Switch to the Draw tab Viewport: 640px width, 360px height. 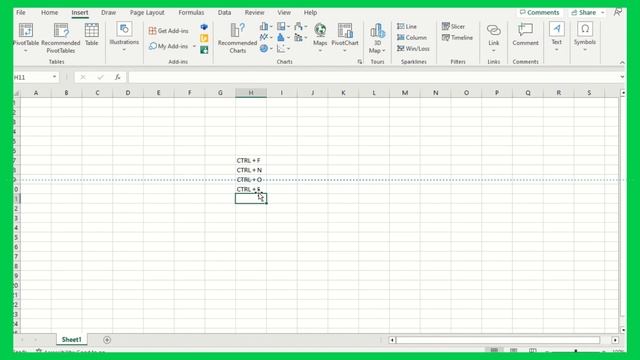109,13
